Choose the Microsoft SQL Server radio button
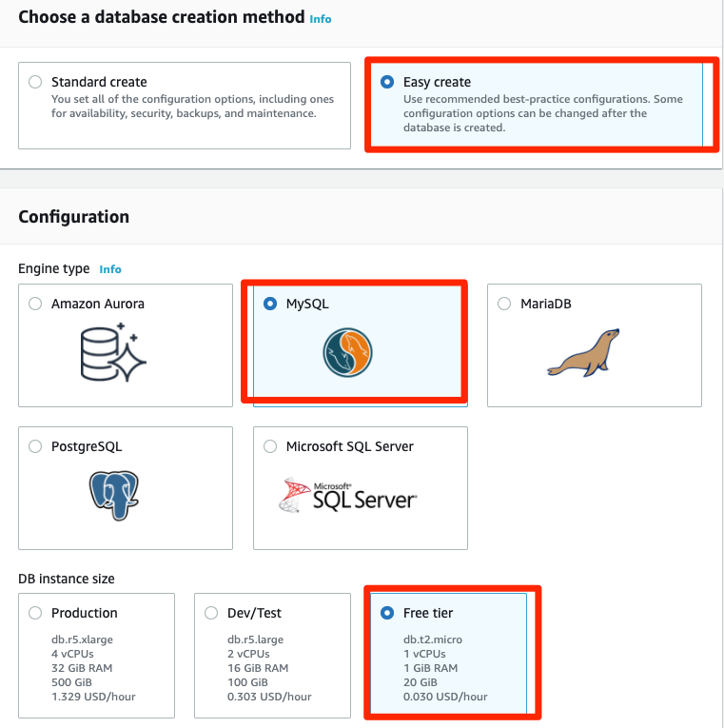This screenshot has width=724, height=728. click(270, 446)
